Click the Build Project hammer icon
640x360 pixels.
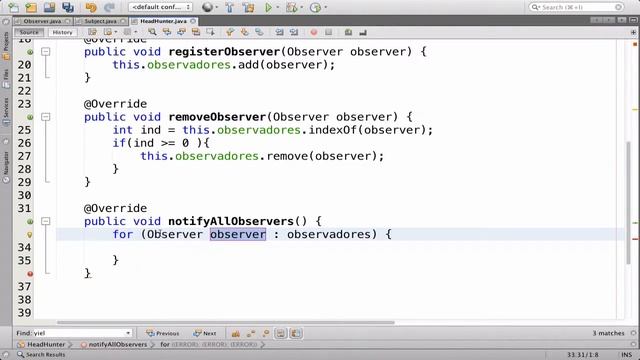(x=230, y=7)
